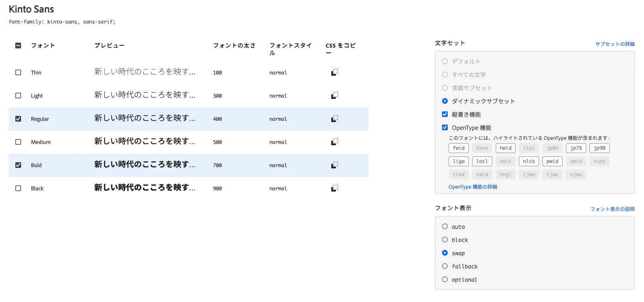Click the font weight value 700
644x302 pixels.
tap(218, 165)
